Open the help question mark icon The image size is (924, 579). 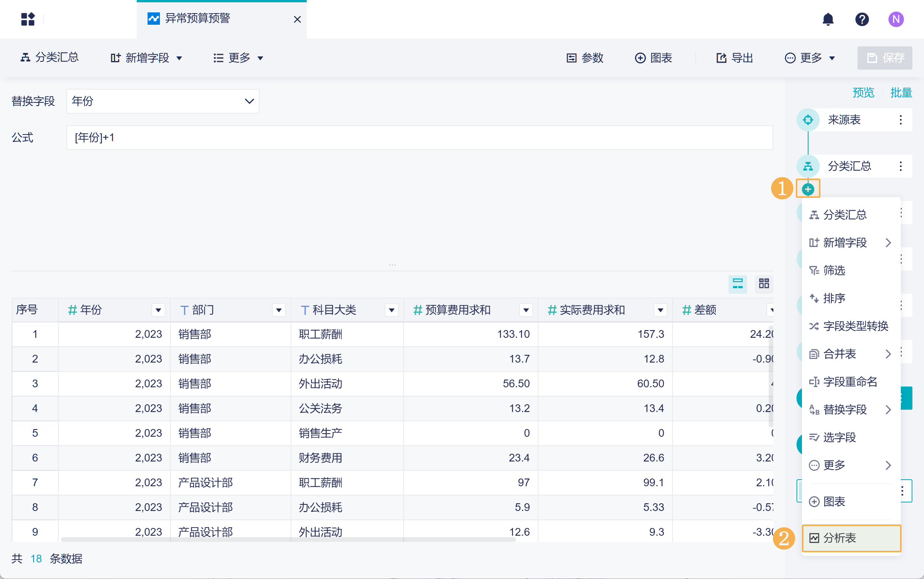[x=862, y=19]
